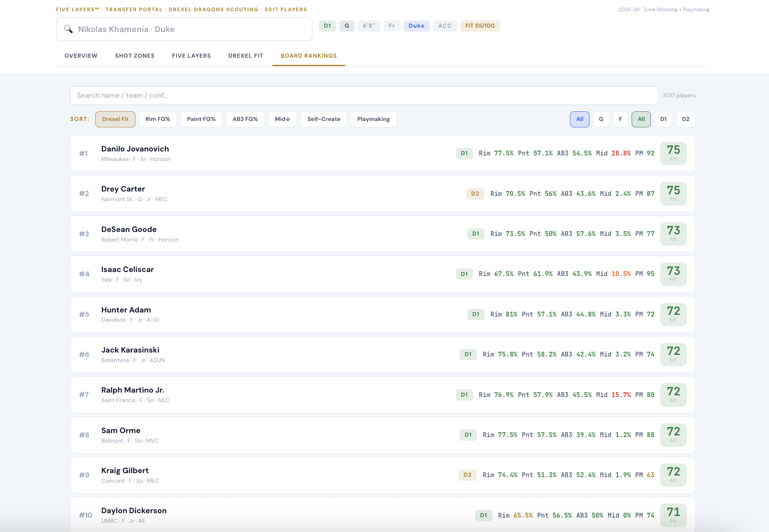This screenshot has height=532, width=769.
Task: Click the 71 FIT score for Daylon Dickerson
Action: coord(673,515)
